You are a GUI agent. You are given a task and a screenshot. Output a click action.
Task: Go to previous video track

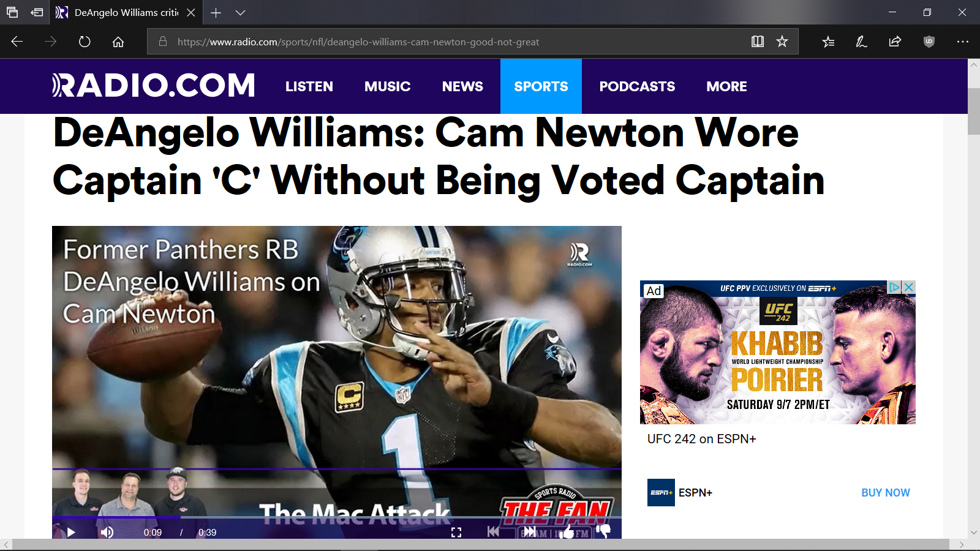point(493,532)
